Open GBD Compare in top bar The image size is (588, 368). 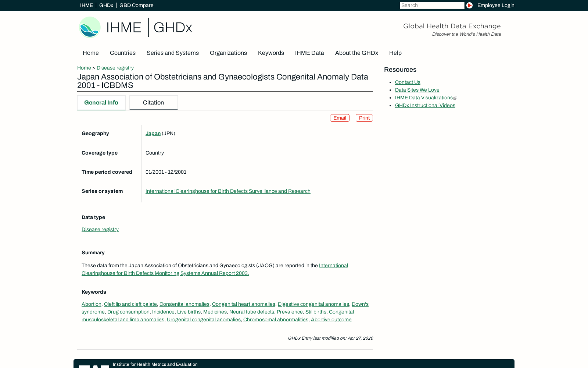click(x=136, y=5)
